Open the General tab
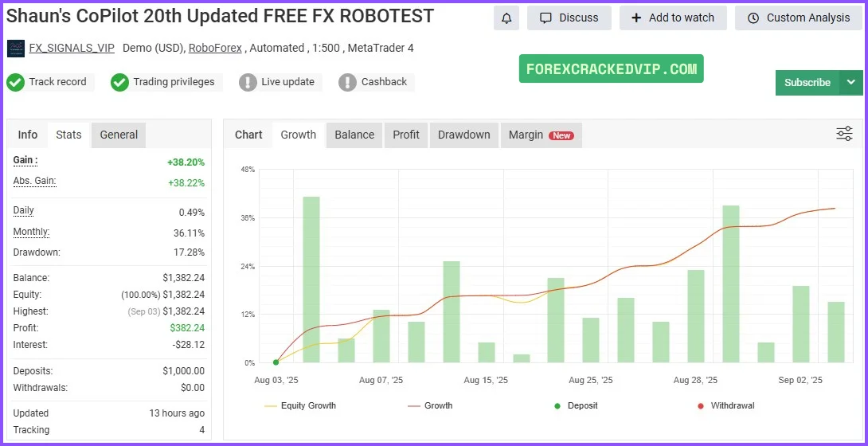Image resolution: width=868 pixels, height=446 pixels. [x=119, y=135]
